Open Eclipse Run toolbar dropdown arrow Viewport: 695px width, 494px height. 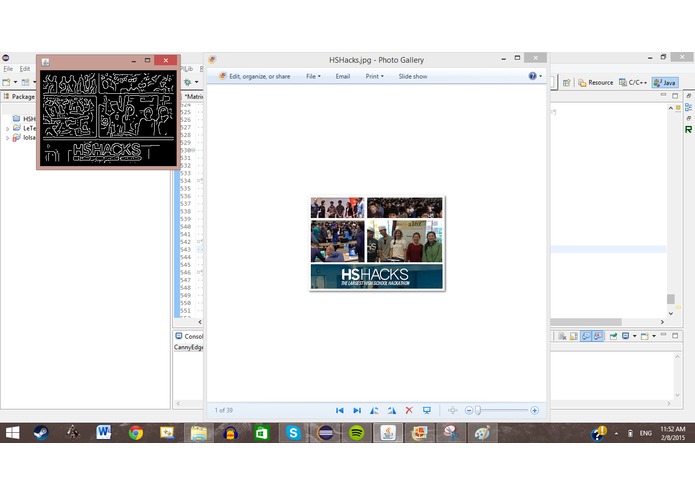pyautogui.click(x=196, y=82)
